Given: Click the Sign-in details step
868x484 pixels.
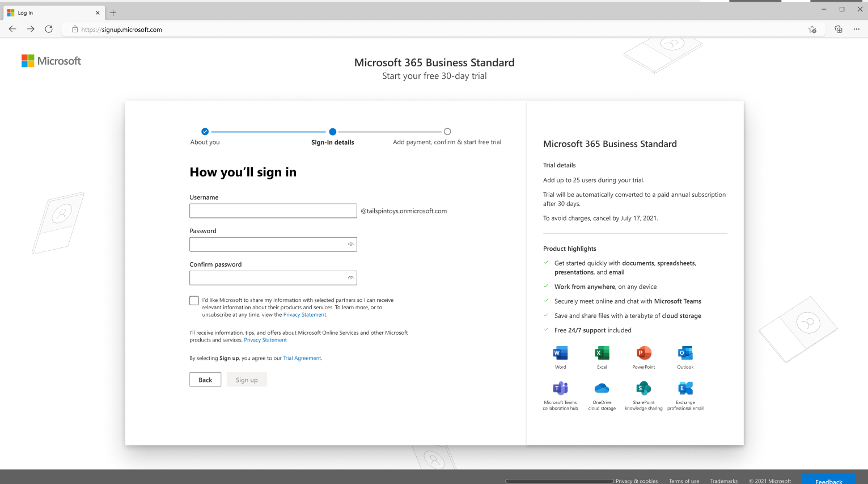Looking at the screenshot, I should [x=332, y=137].
